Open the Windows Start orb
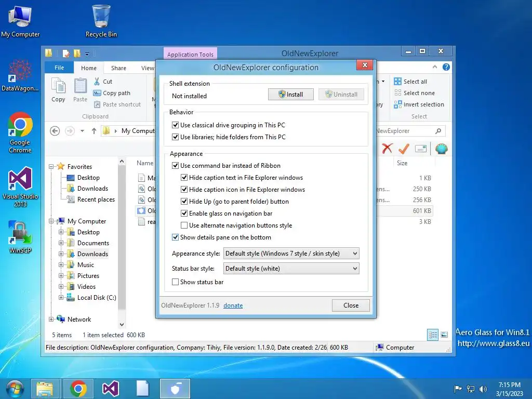This screenshot has height=399, width=532. click(x=14, y=389)
